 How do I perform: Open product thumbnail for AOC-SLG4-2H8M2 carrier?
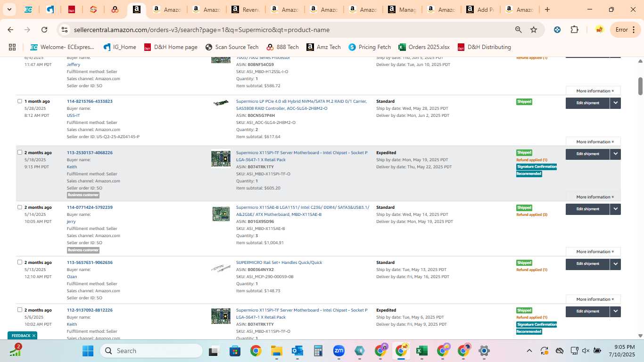pyautogui.click(x=221, y=103)
